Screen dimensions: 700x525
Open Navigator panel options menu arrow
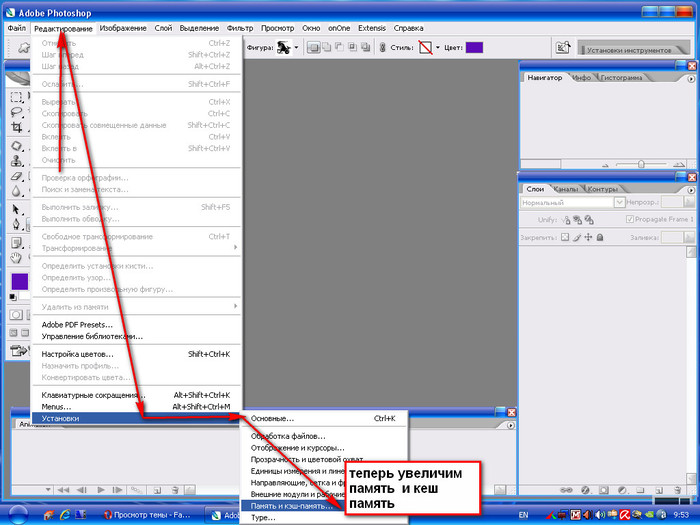(x=691, y=79)
